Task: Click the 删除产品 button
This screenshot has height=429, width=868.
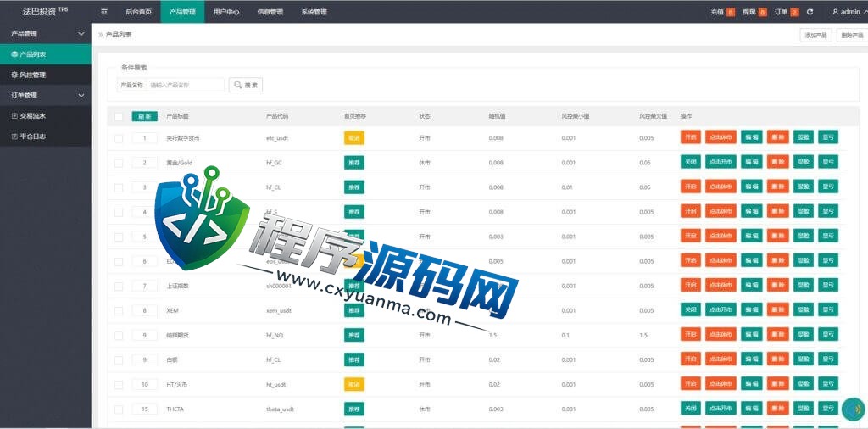Action: [852, 35]
